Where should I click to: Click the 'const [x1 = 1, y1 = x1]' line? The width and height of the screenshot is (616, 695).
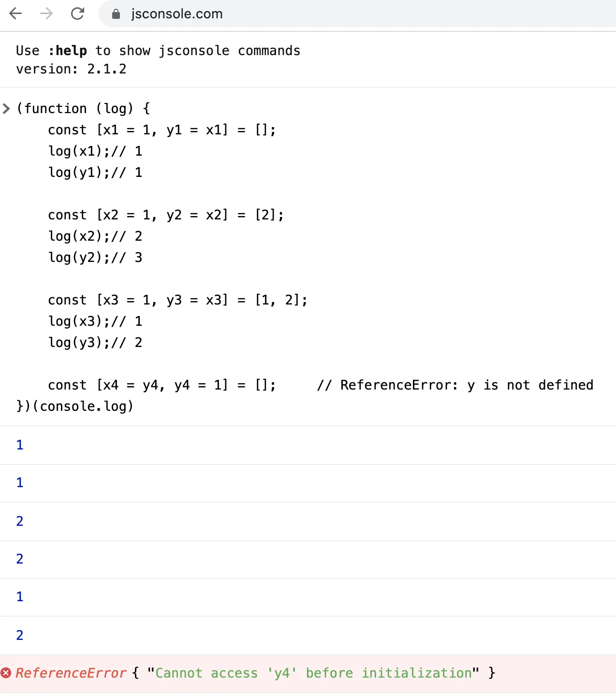pos(162,130)
